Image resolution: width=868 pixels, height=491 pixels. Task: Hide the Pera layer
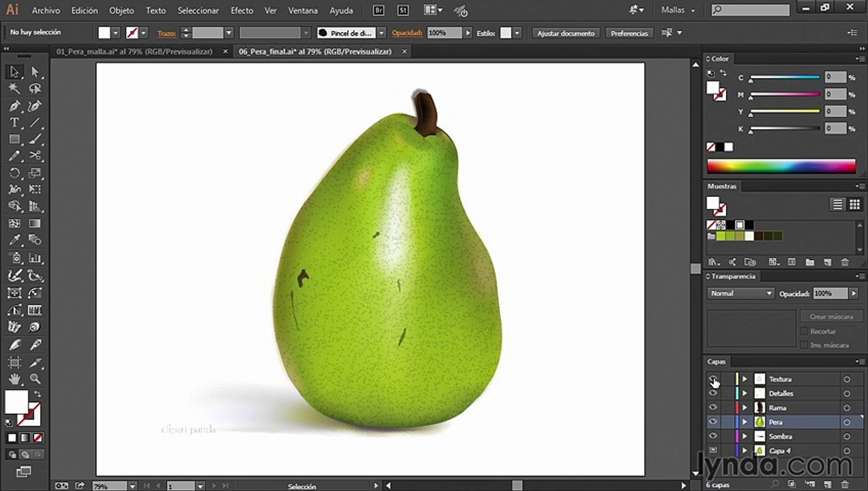point(713,422)
